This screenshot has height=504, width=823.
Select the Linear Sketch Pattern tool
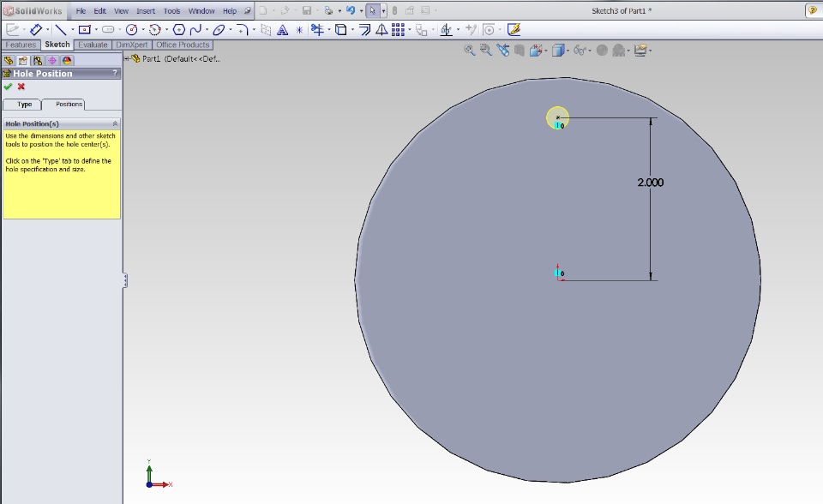pos(398,30)
